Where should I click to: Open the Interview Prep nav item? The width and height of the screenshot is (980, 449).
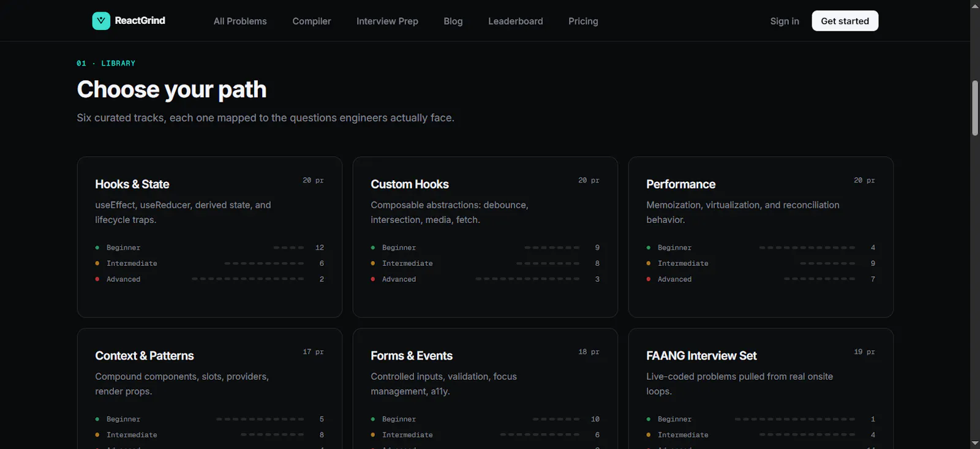(387, 21)
